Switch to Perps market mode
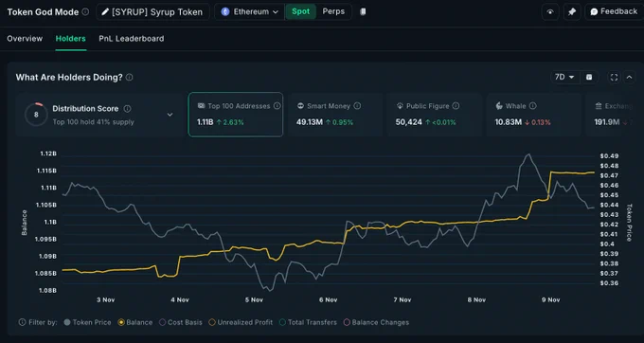 click(333, 12)
